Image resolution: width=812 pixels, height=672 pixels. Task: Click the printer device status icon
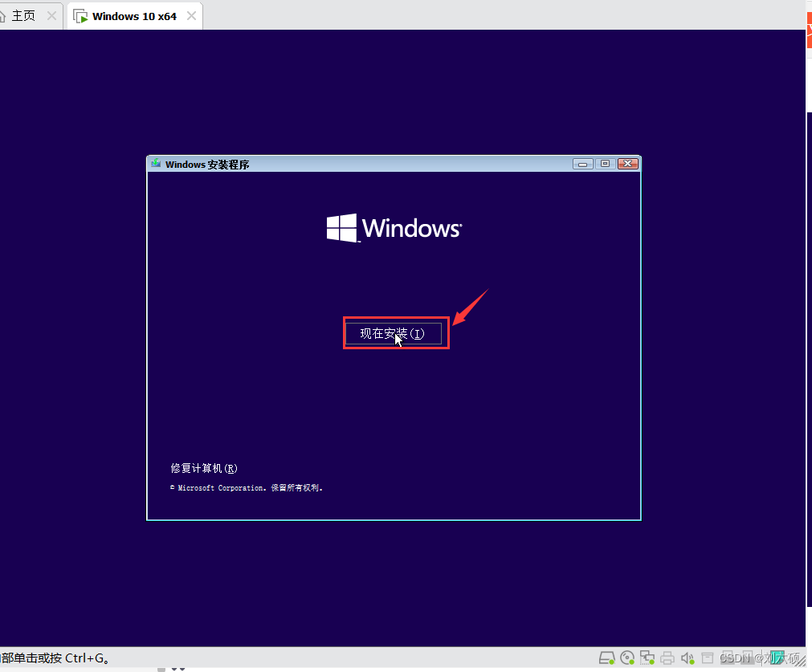pos(667,658)
